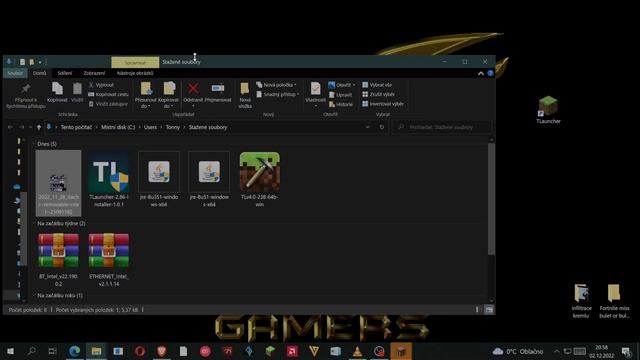Click Historie in the ribbon

coord(341,104)
